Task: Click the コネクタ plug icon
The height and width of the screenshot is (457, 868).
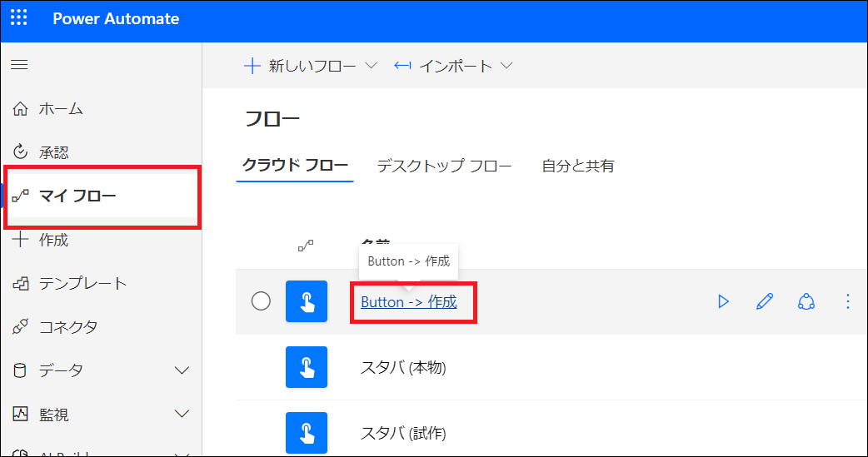Action: click(x=21, y=326)
